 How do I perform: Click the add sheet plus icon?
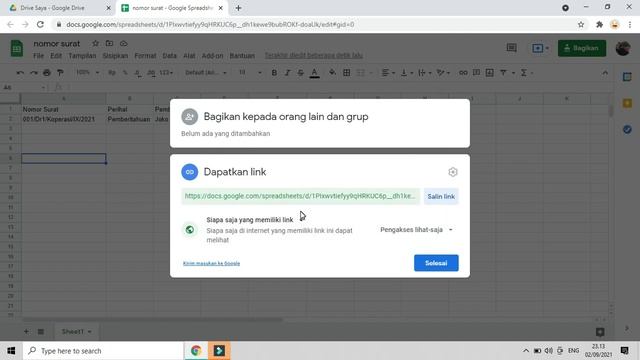[x=26, y=331]
